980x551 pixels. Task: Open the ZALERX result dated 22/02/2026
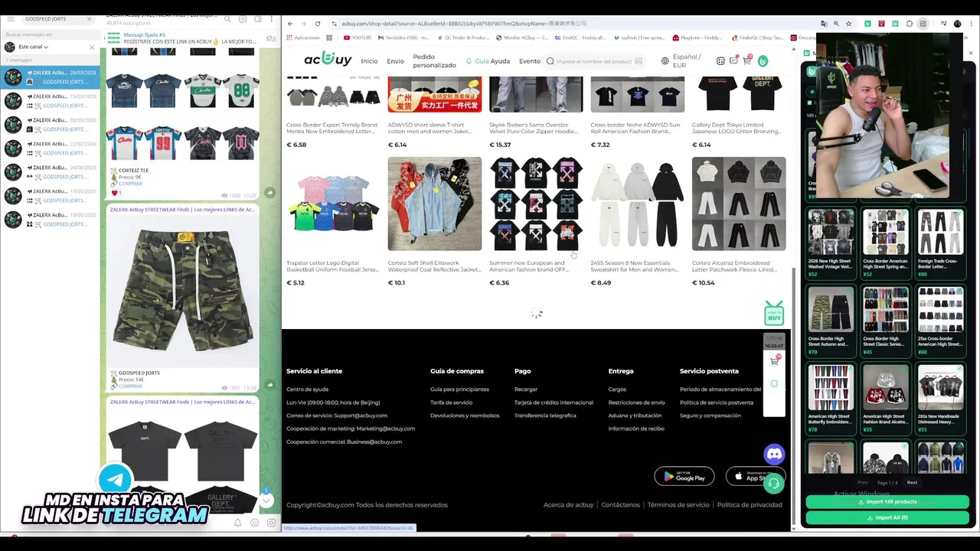51,148
